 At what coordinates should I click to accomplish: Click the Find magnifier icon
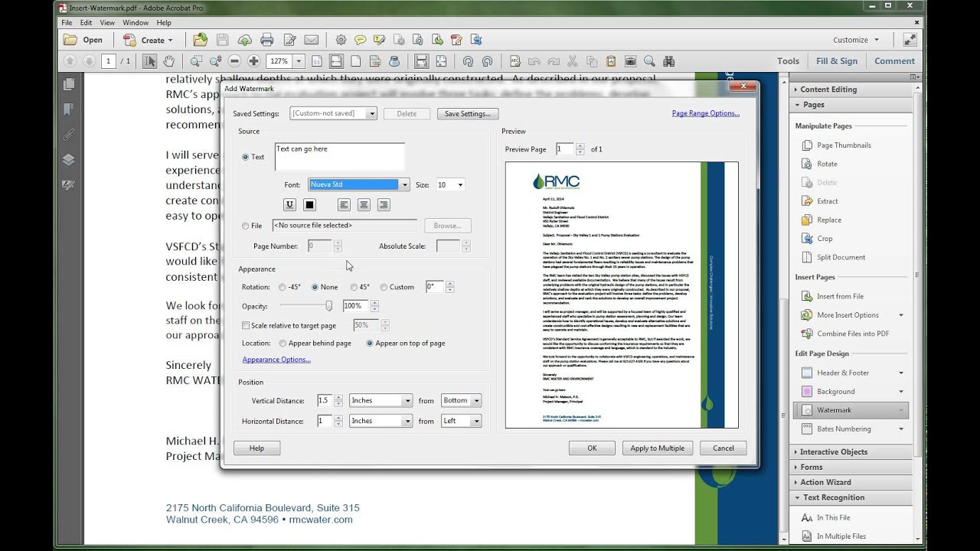(x=649, y=61)
